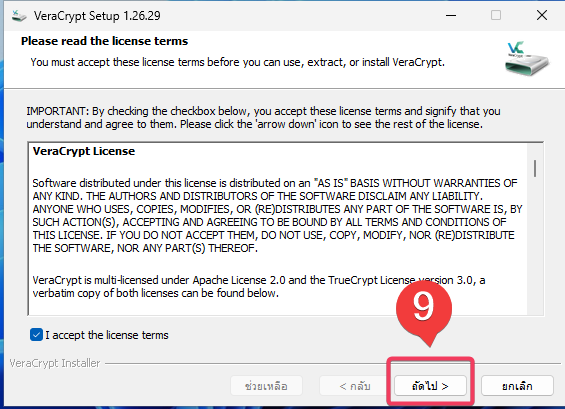Click the 'VeraCrypt Setup 1.26.29' window title
Screen dimensions: 565x409
point(97,16)
